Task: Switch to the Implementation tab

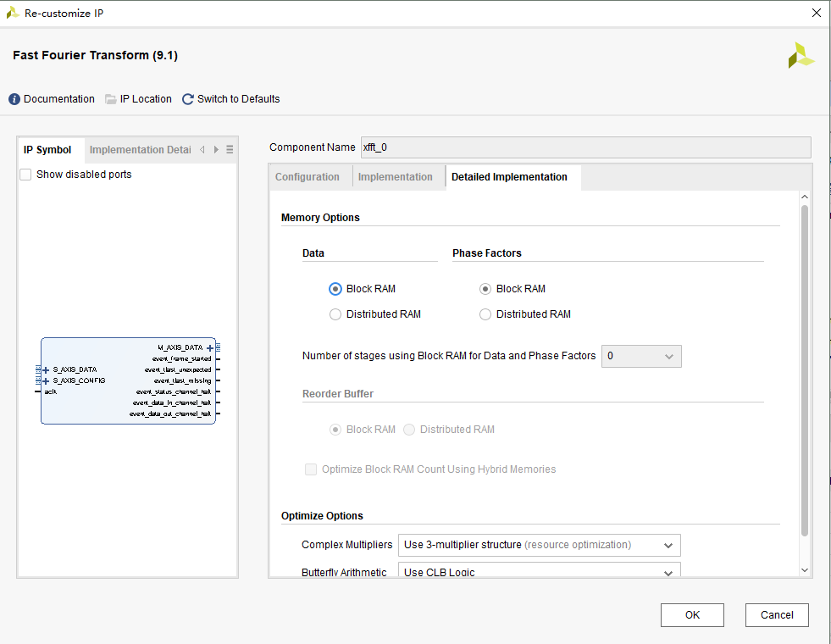Action: 395,177
